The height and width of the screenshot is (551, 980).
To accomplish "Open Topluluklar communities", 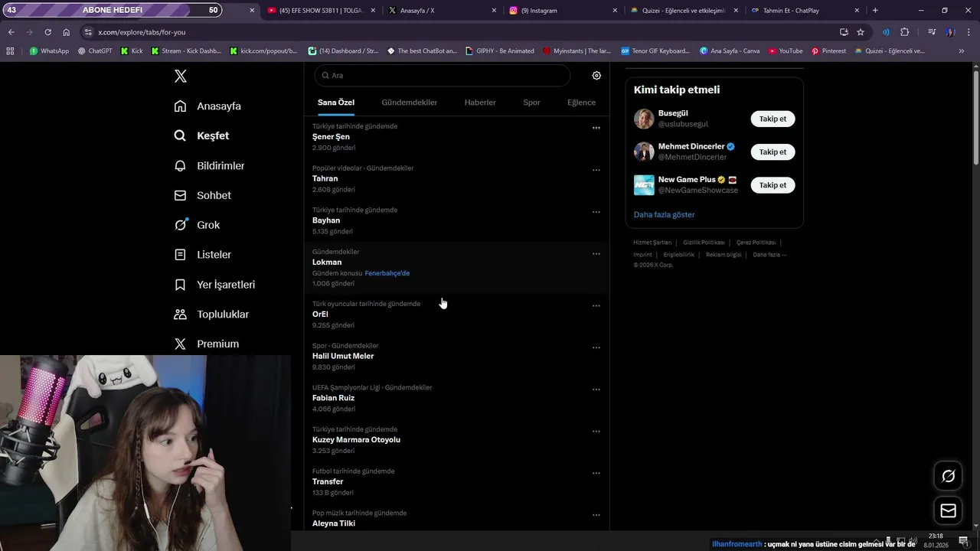I will tap(211, 314).
